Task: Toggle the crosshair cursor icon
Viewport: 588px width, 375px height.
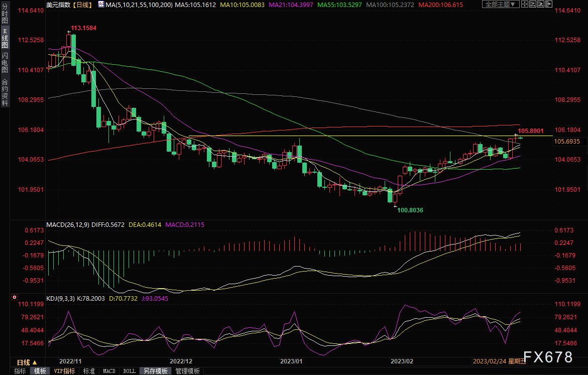Action: [525, 4]
